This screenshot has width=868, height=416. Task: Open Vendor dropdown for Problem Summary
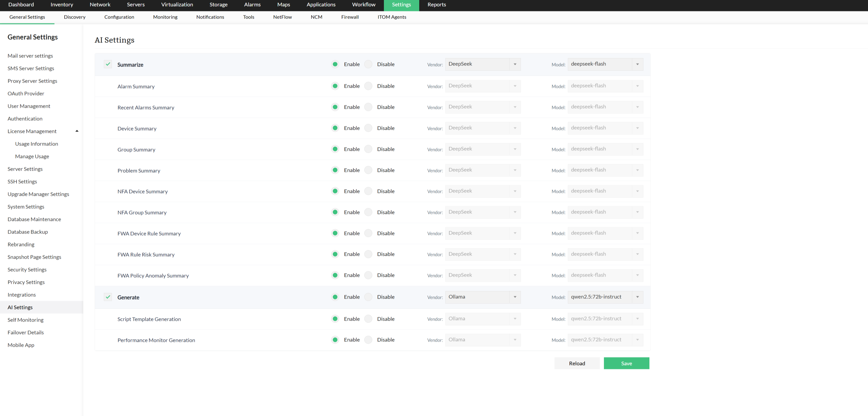483,170
